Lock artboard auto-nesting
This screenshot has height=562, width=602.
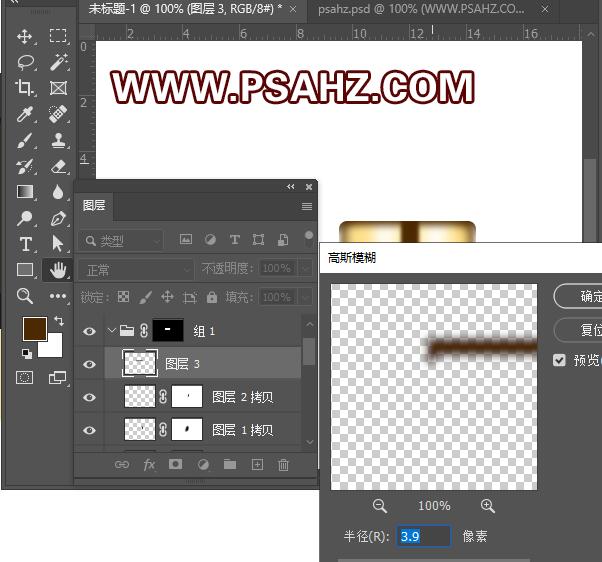(x=190, y=297)
